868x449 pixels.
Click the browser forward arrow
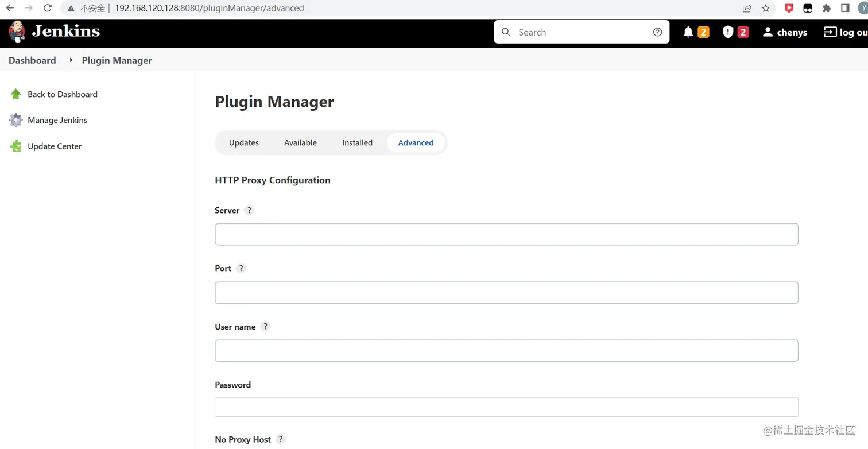pos(29,8)
